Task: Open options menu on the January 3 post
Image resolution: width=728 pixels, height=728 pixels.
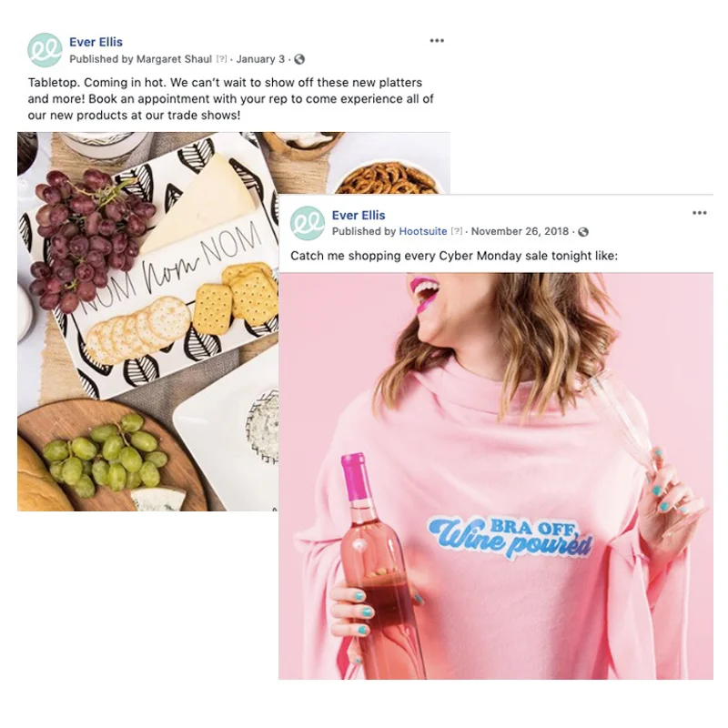Action: click(x=437, y=41)
